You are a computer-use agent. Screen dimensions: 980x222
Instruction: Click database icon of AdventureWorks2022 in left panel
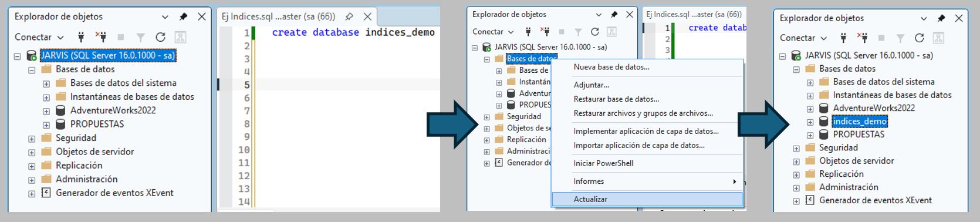(x=60, y=110)
